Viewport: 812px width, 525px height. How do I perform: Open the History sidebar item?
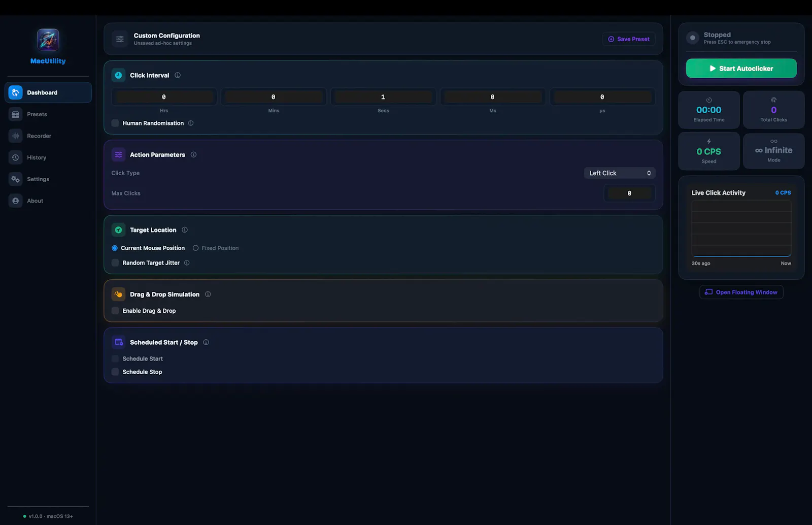pos(48,157)
